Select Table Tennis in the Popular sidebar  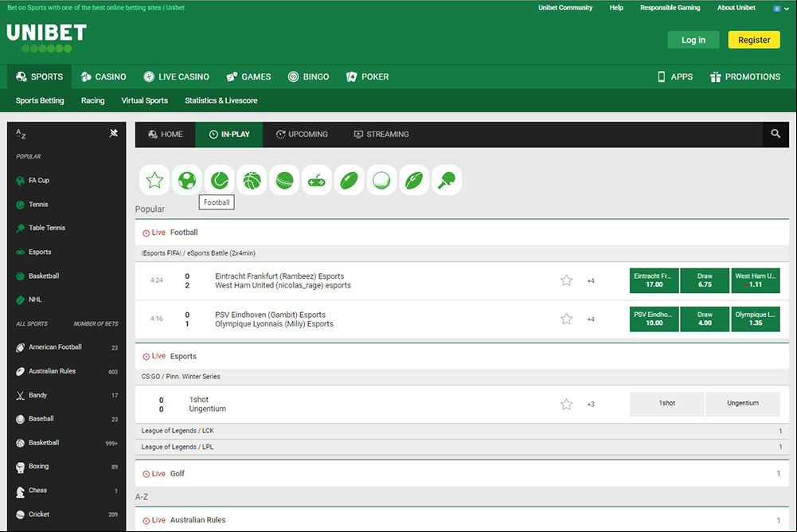coord(41,228)
